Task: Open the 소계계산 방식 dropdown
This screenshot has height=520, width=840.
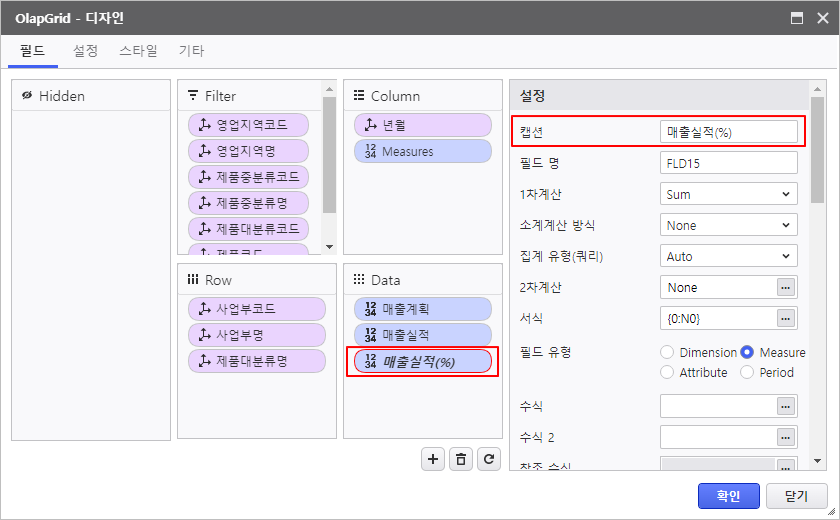Action: 729,225
